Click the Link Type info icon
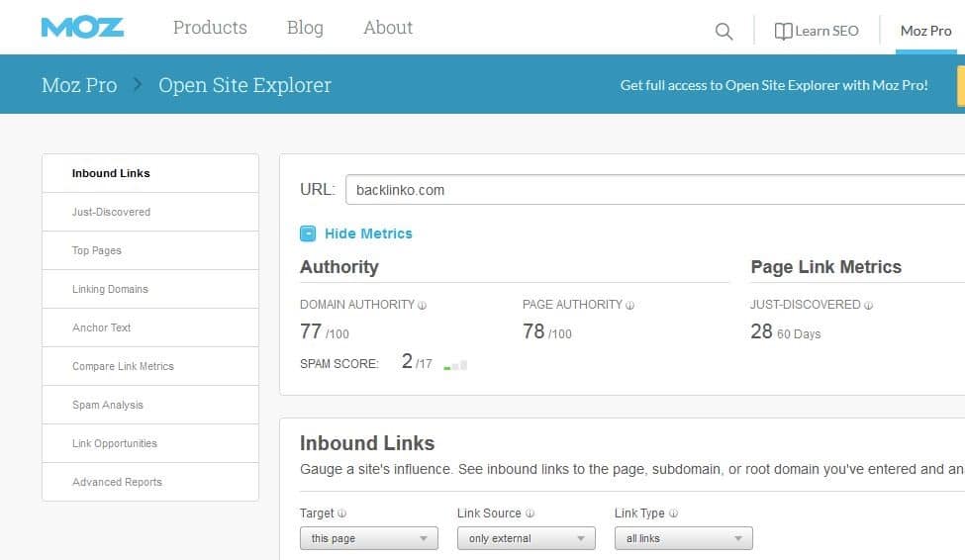This screenshot has width=965, height=560. pyautogui.click(x=673, y=513)
